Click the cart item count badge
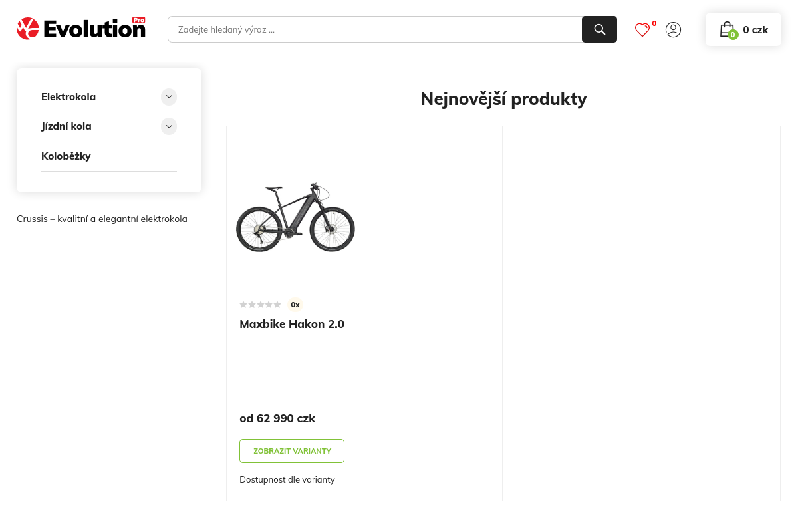Viewport: 798px width, 532px height. tap(733, 35)
